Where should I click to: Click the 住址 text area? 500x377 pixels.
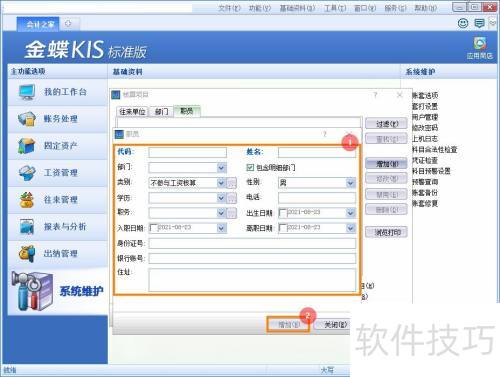252,280
